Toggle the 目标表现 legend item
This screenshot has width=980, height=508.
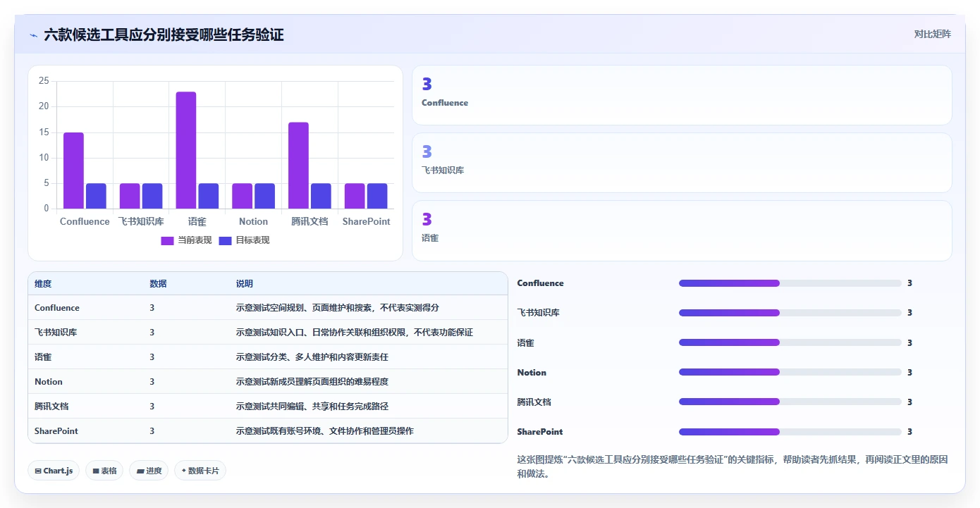point(244,240)
